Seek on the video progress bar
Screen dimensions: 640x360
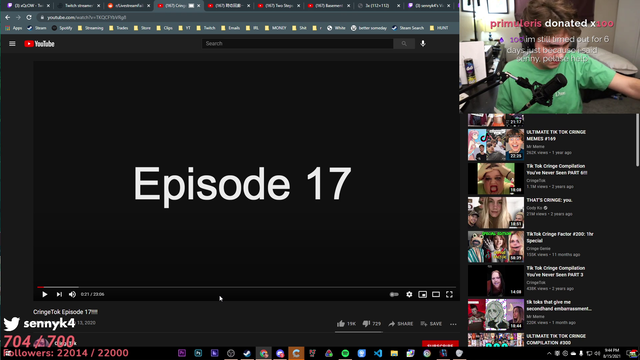(x=247, y=287)
